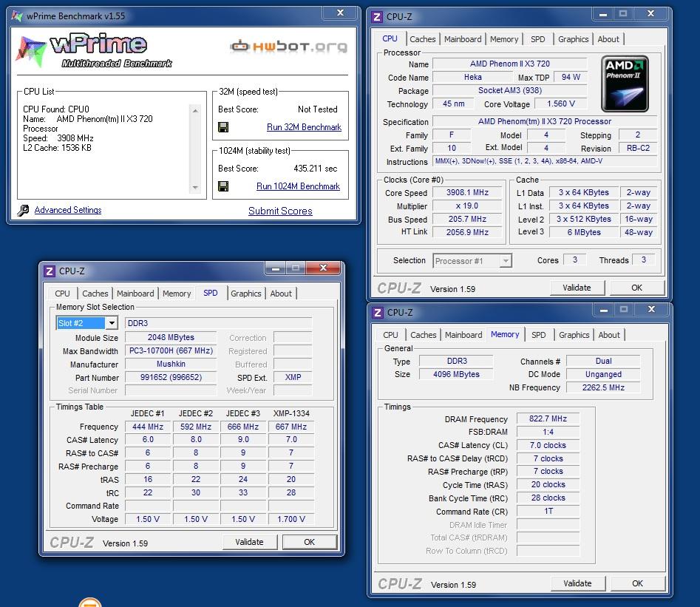The image size is (700, 607).
Task: Open Caches tab in the Memory window
Action: [424, 335]
